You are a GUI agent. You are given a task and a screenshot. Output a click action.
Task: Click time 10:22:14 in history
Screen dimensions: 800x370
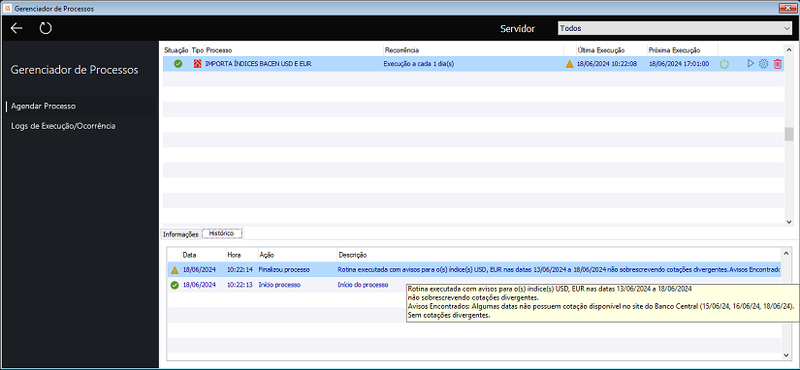(x=240, y=269)
